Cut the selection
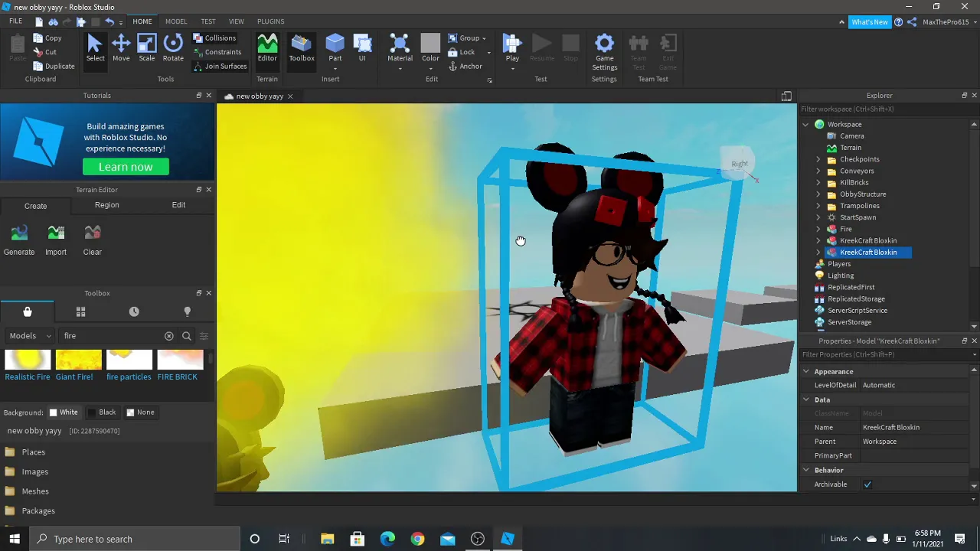Screen dimensions: 980x551 coord(45,52)
